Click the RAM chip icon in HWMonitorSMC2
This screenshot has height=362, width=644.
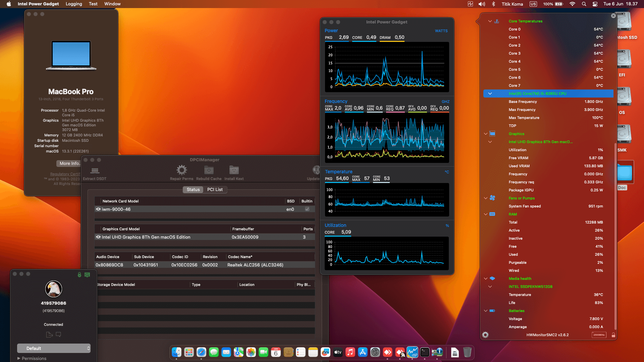[492, 214]
